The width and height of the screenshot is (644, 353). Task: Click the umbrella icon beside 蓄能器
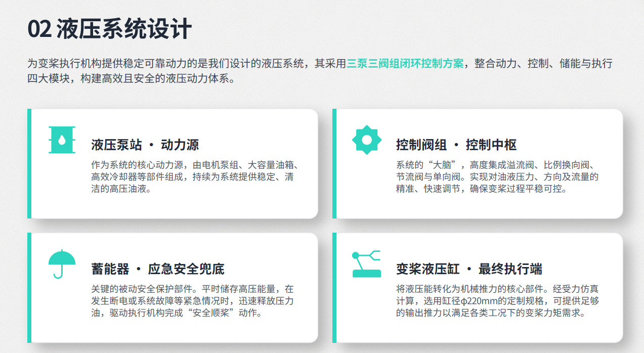(x=62, y=264)
